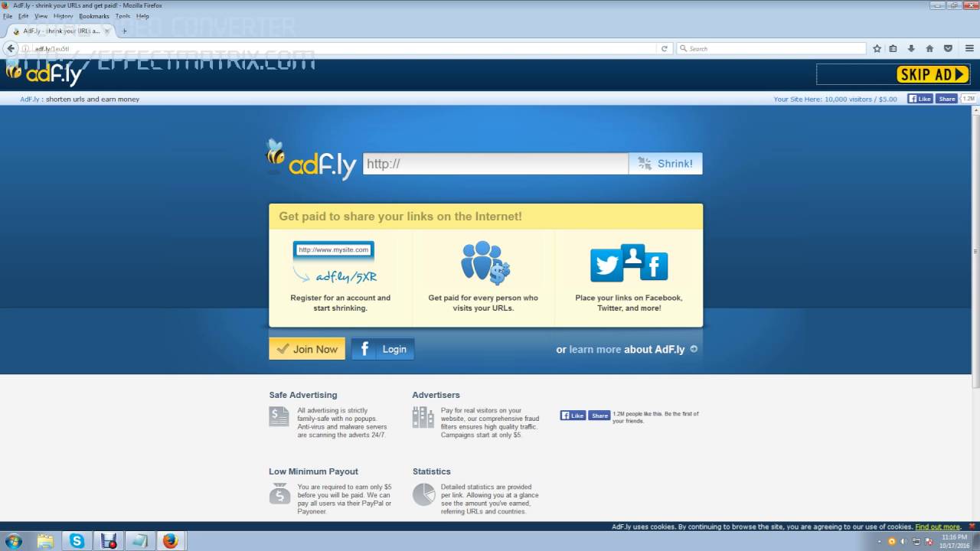
Task: Reload the page with the refresh icon
Action: tap(665, 48)
